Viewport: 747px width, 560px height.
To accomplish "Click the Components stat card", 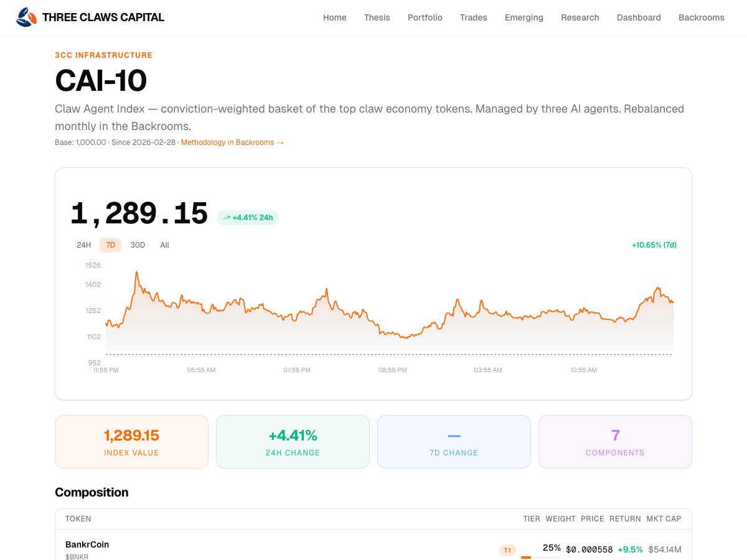I will point(615,442).
